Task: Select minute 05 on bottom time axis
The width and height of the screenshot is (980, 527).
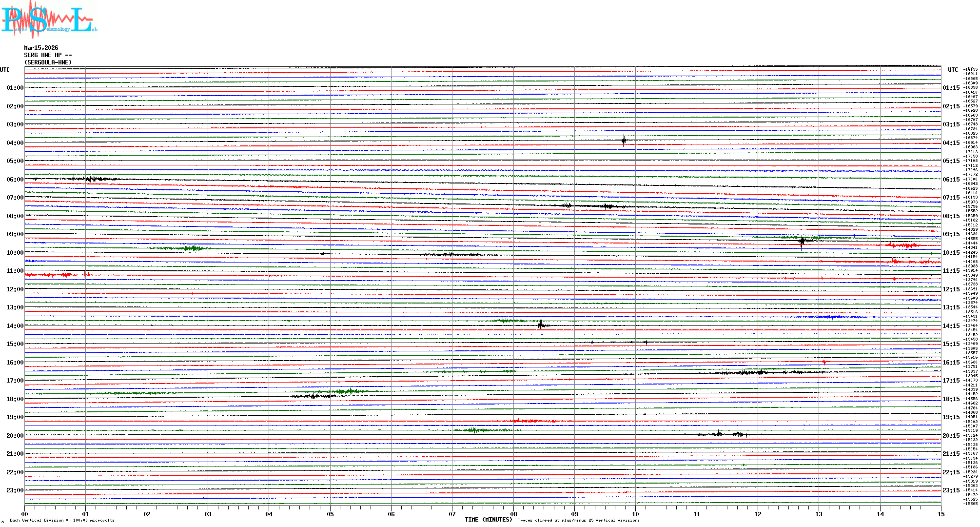Action: pyautogui.click(x=330, y=514)
